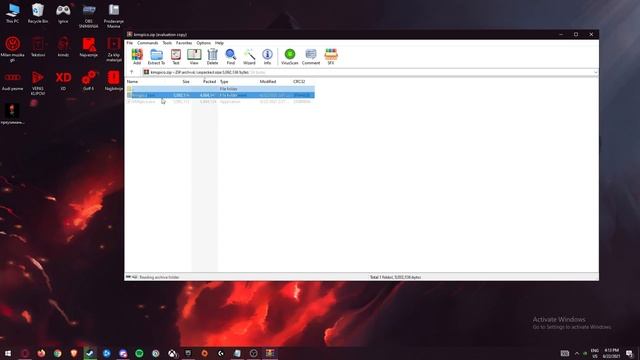
Task: Click the Brave taskbar icon
Action: [x=74, y=353]
